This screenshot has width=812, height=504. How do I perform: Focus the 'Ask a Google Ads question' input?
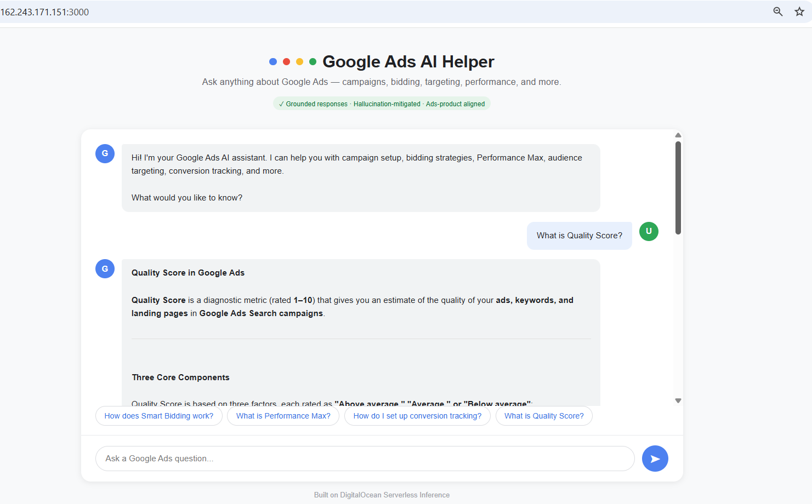[x=365, y=459]
